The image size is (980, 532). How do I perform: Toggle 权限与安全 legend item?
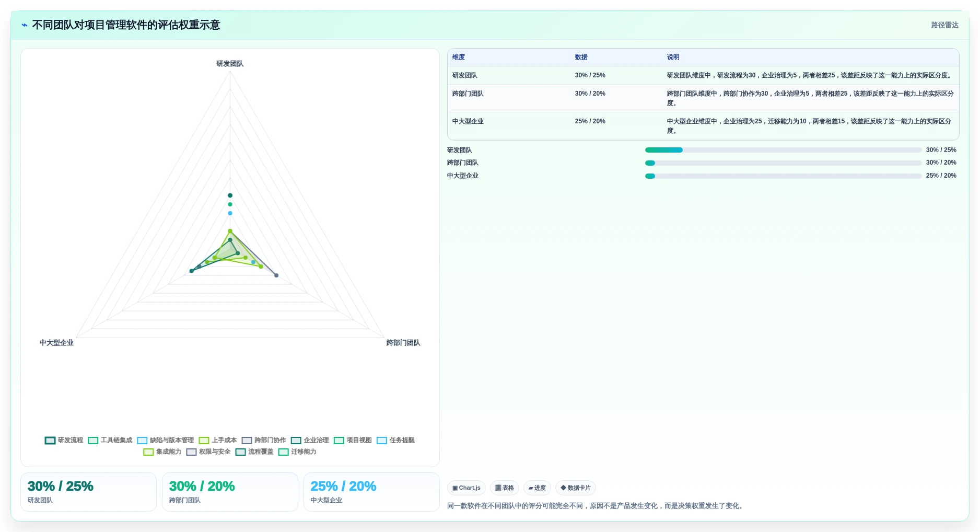[x=208, y=452]
